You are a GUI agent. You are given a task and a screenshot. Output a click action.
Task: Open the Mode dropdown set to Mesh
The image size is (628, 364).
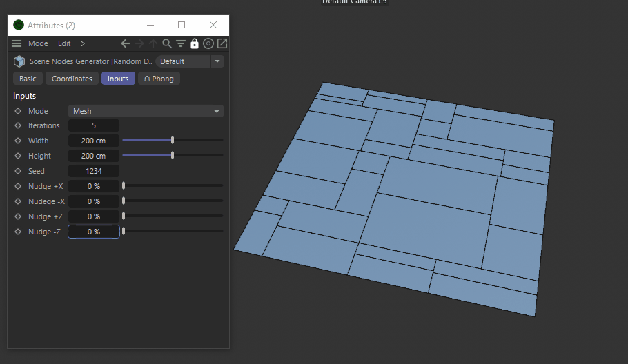(146, 111)
